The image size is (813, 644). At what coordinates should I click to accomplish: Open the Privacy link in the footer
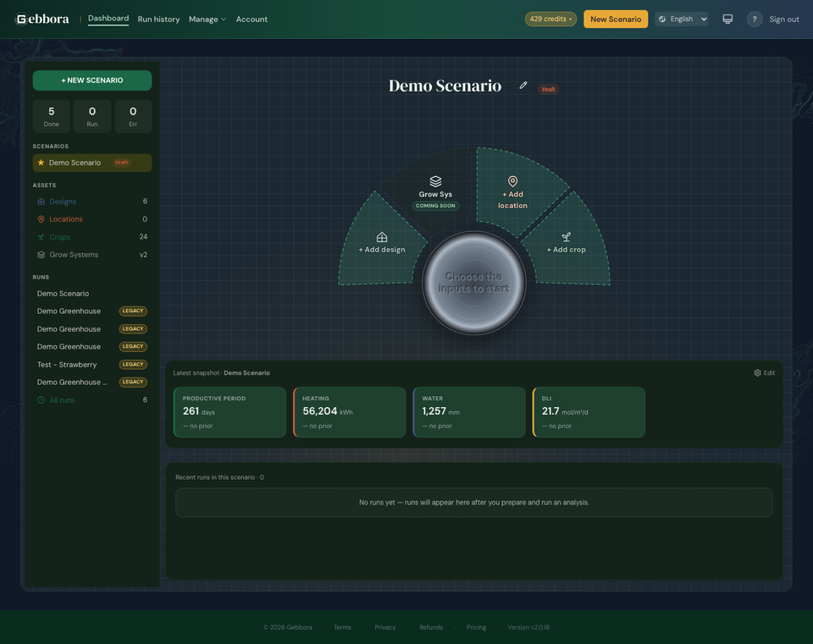tap(385, 627)
